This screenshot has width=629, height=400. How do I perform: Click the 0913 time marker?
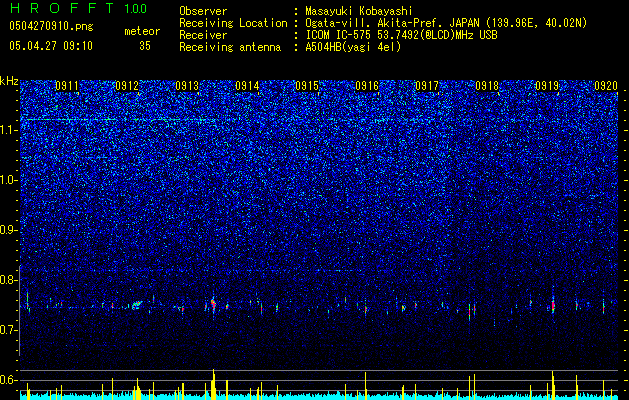pos(187,86)
